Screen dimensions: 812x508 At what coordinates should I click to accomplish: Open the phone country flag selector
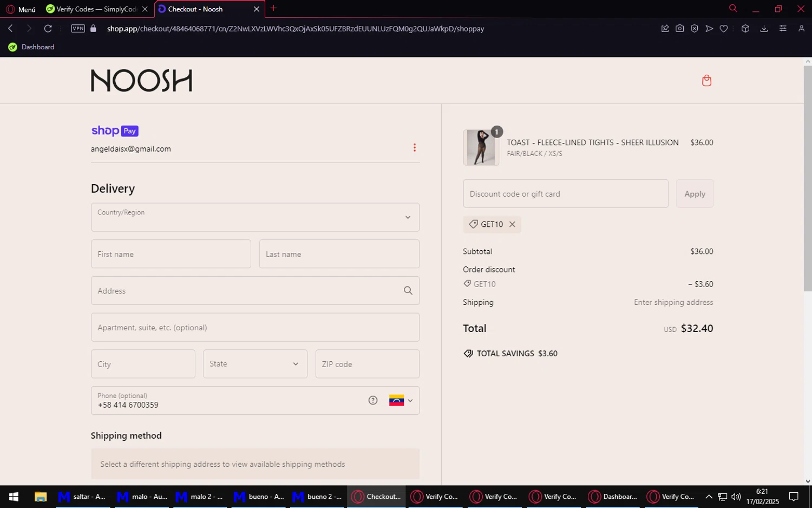pos(401,400)
